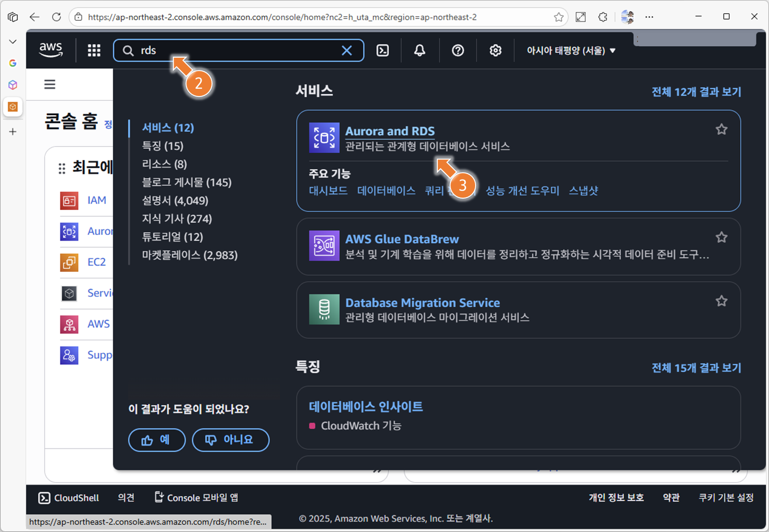This screenshot has width=769, height=532.
Task: Favorite Database Migration Service with the star
Action: [x=721, y=301]
